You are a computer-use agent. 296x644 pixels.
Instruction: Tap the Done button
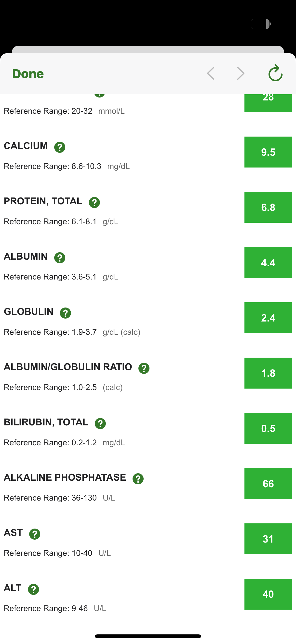(28, 74)
